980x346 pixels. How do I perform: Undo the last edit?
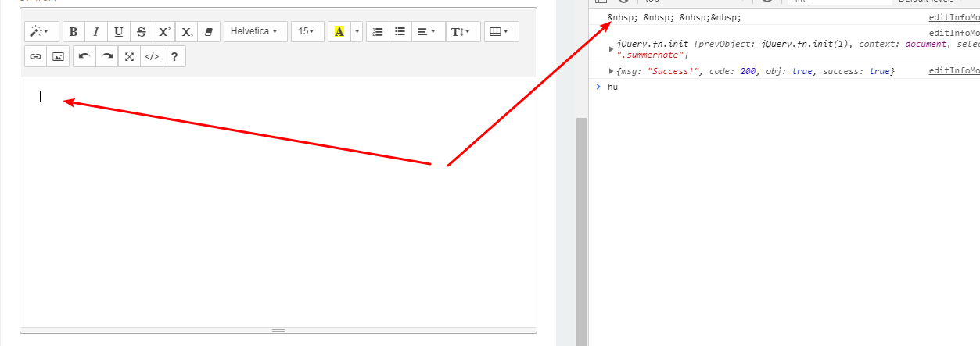tap(84, 56)
